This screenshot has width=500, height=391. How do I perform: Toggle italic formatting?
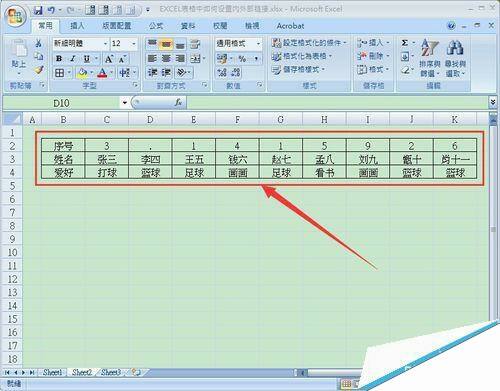(x=73, y=59)
